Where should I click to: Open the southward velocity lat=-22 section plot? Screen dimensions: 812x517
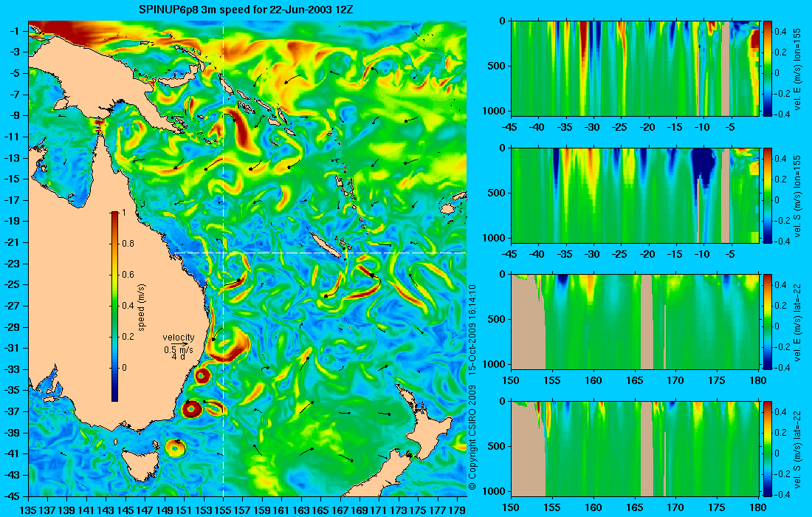(x=636, y=448)
